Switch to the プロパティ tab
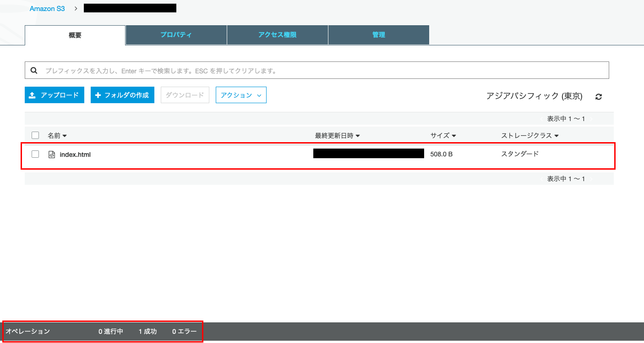 tap(176, 35)
